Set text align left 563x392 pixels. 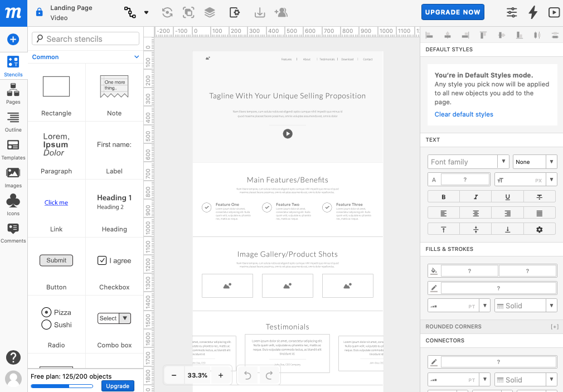pyautogui.click(x=444, y=214)
